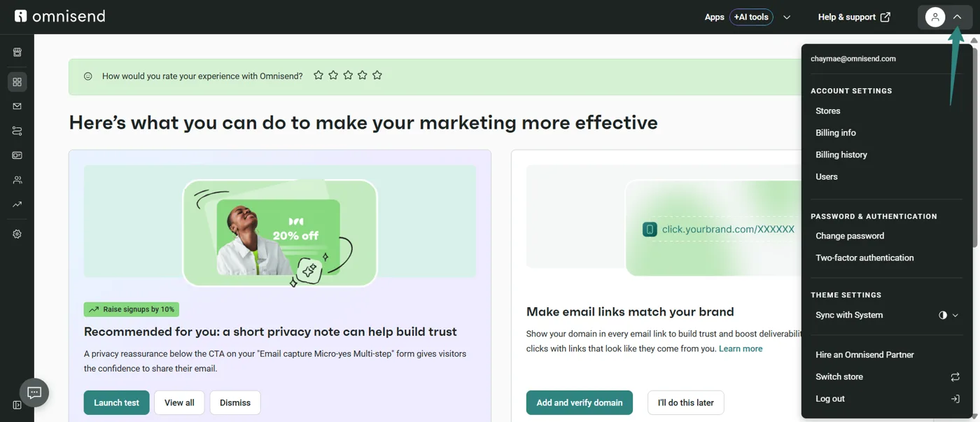Click the user avatar icon
The height and width of the screenshot is (422, 980).
tap(935, 17)
